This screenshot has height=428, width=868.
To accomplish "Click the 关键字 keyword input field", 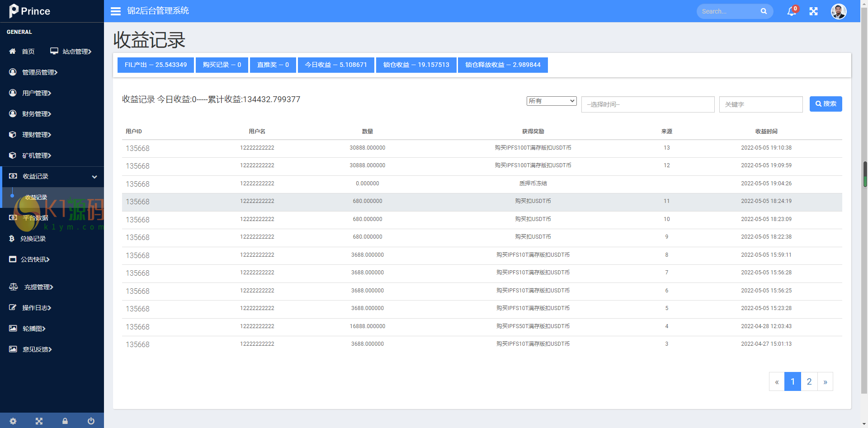I will pyautogui.click(x=760, y=104).
